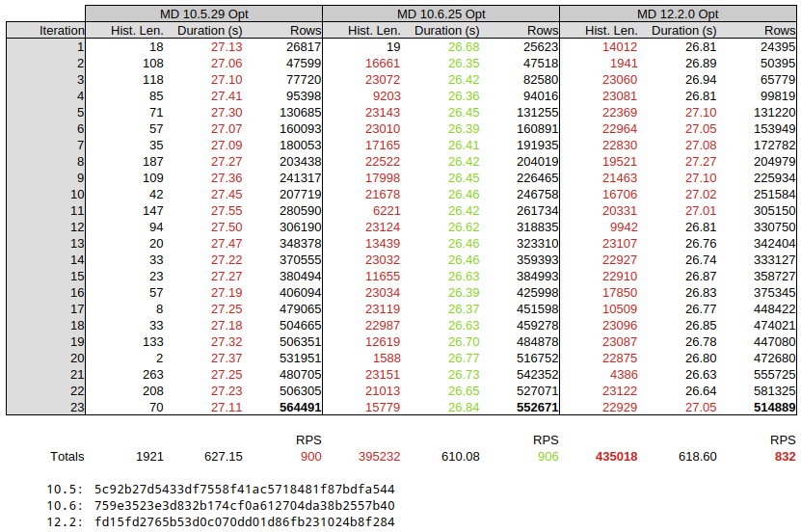This screenshot has height=532, width=801.
Task: Select the 12.2 commit hash starting fd15fd27
Action: pyautogui.click(x=244, y=521)
